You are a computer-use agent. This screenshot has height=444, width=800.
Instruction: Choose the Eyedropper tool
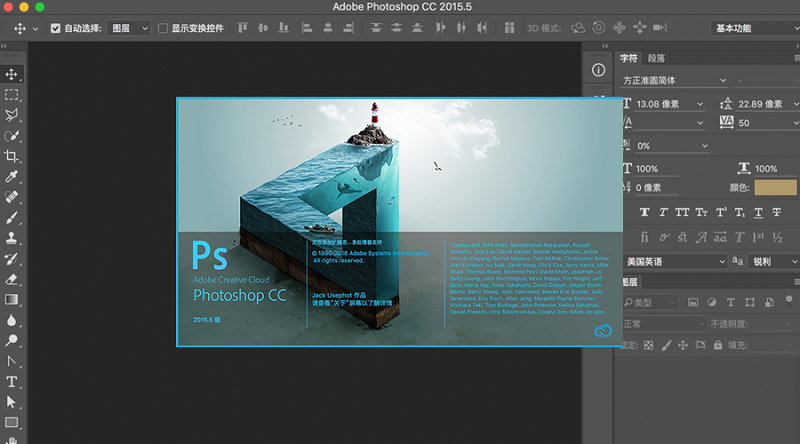coord(12,176)
